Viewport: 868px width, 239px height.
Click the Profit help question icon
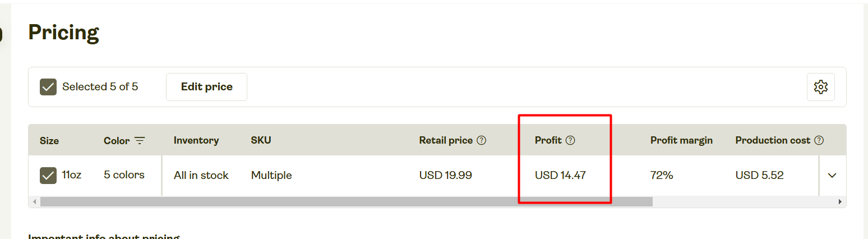(570, 140)
